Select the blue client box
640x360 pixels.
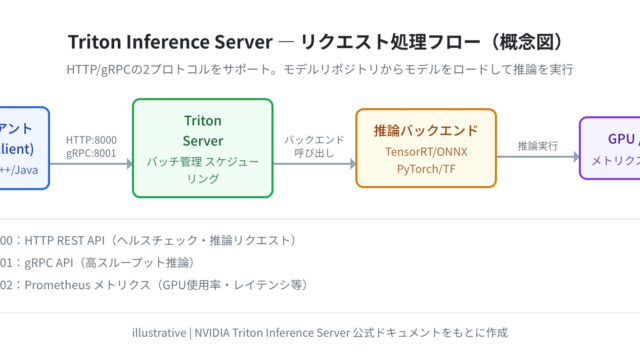point(24,148)
